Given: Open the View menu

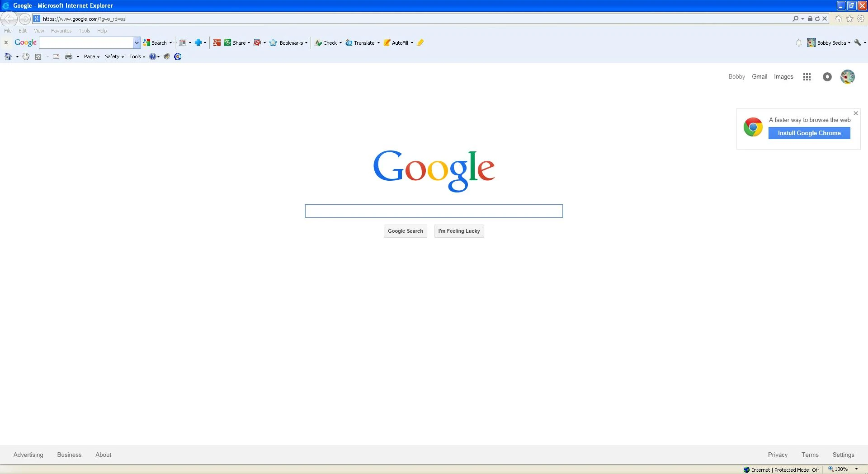Looking at the screenshot, I should click(39, 31).
